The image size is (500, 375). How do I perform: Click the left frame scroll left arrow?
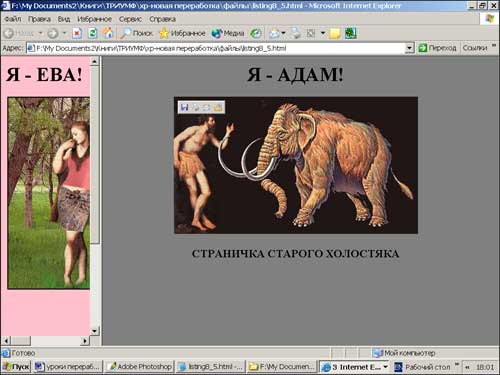pyautogui.click(x=6, y=341)
